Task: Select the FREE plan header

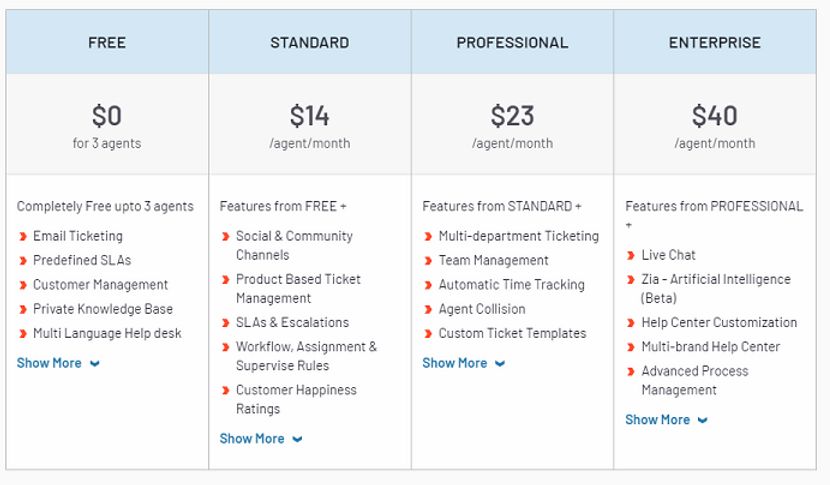Action: point(107,43)
